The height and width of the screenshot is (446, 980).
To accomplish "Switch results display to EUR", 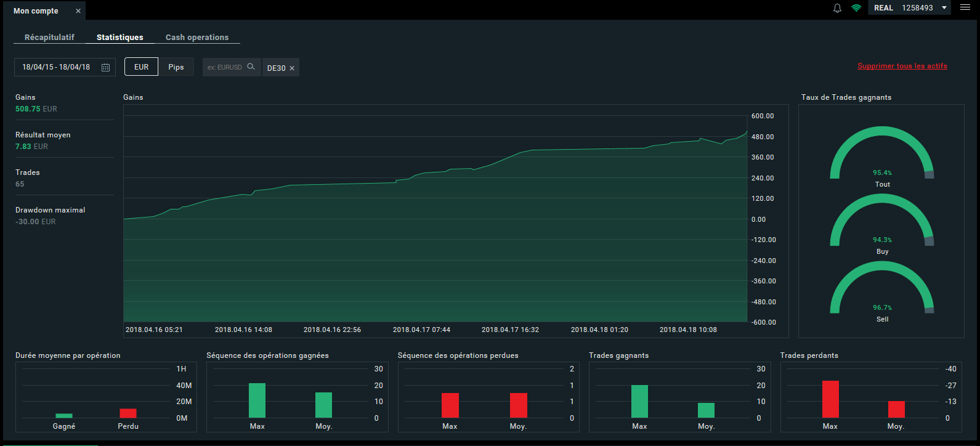I will [141, 67].
